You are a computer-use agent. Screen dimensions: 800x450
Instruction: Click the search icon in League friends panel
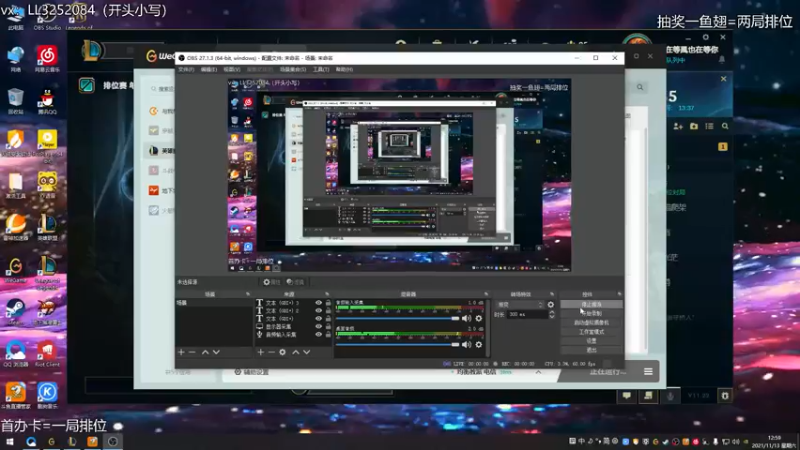coord(725,126)
